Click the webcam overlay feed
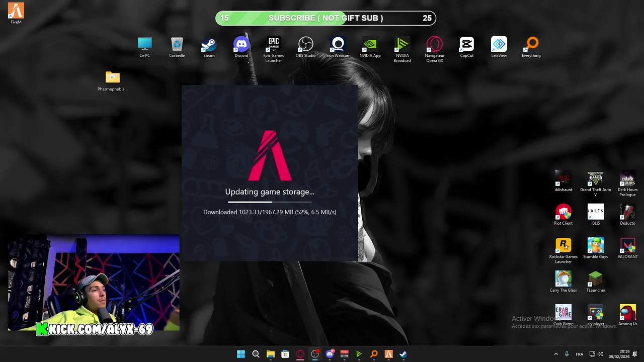The image size is (644, 362). [94, 283]
